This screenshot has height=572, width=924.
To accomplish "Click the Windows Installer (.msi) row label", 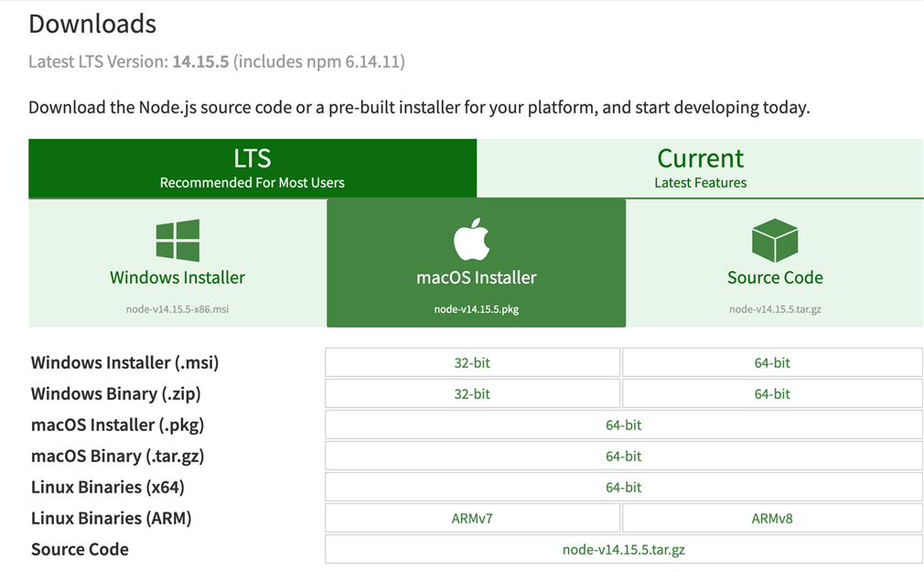I will tap(124, 362).
